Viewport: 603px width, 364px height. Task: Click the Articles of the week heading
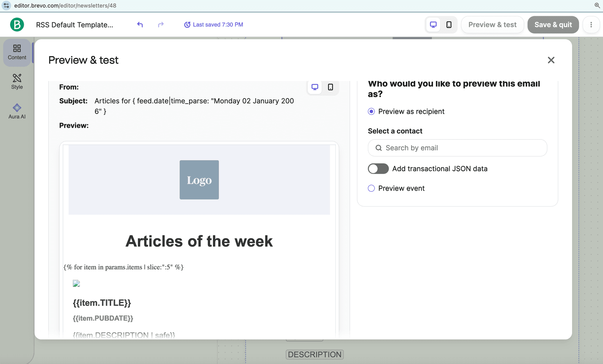coord(199,241)
